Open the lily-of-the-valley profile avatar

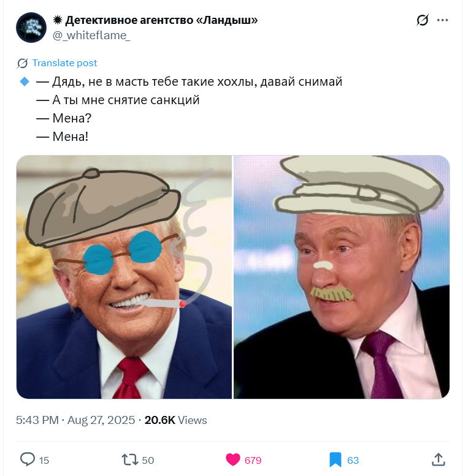[31, 28]
